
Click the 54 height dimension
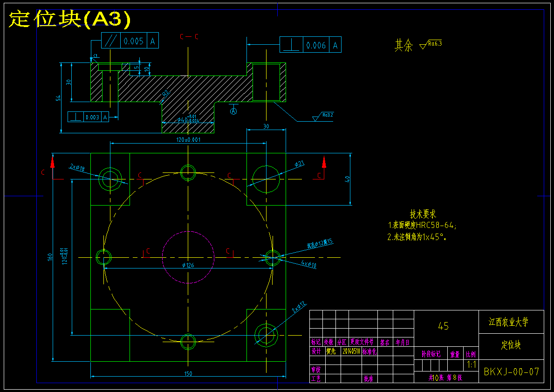coord(59,97)
